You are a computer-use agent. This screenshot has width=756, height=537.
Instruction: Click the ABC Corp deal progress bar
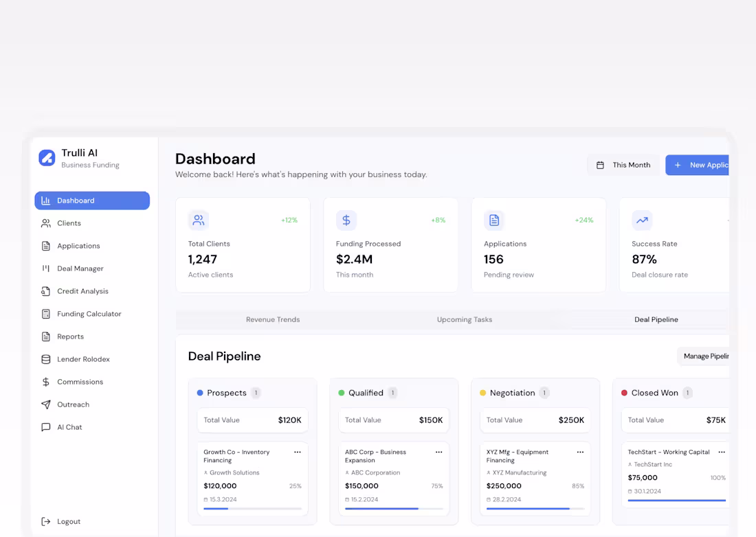(x=393, y=508)
